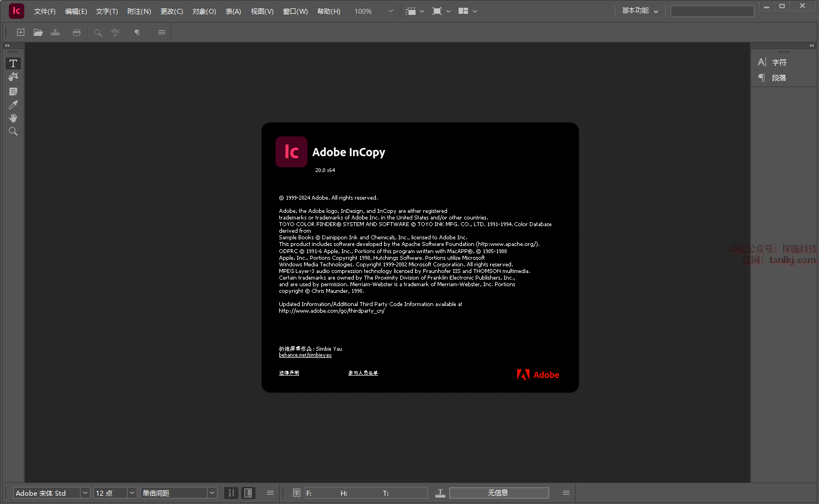Viewport: 819px width, 504px height.
Task: Select the Hand tool
Action: click(x=13, y=118)
